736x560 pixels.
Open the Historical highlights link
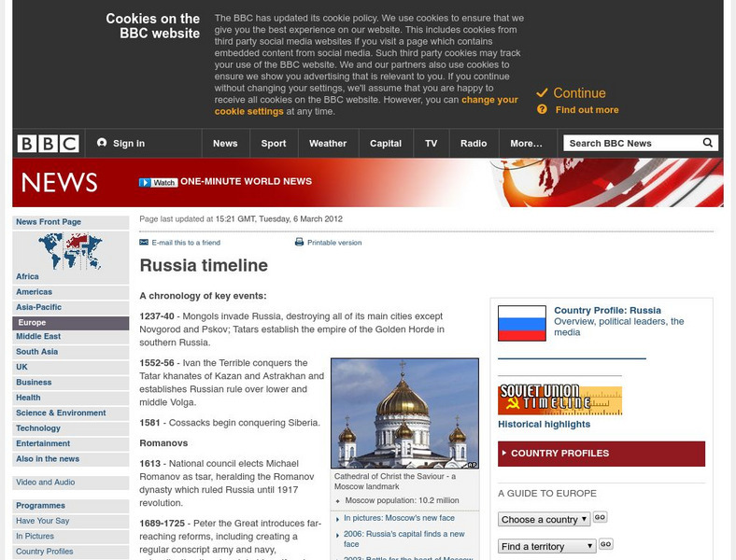coord(544,424)
